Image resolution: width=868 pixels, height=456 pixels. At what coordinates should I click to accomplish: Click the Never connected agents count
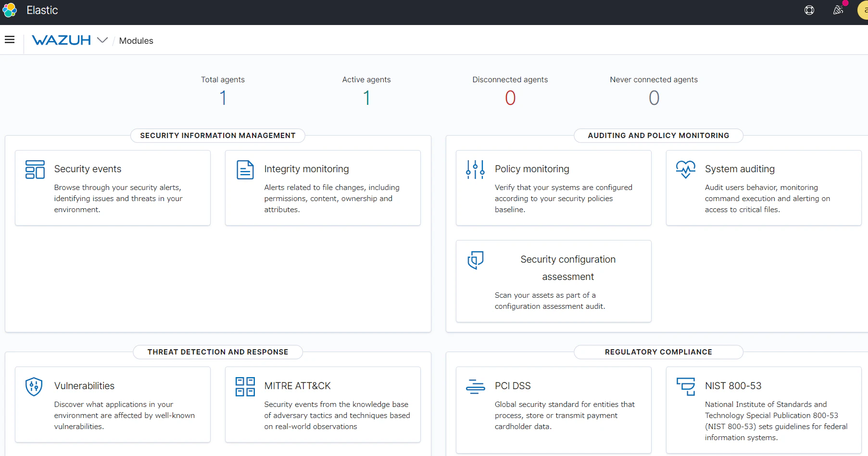[654, 98]
